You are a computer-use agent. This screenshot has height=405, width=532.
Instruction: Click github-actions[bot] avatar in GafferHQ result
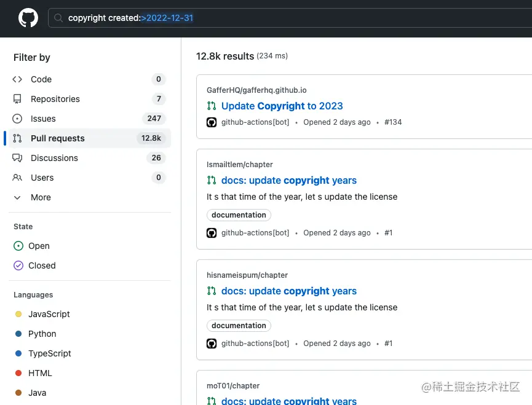[212, 122]
